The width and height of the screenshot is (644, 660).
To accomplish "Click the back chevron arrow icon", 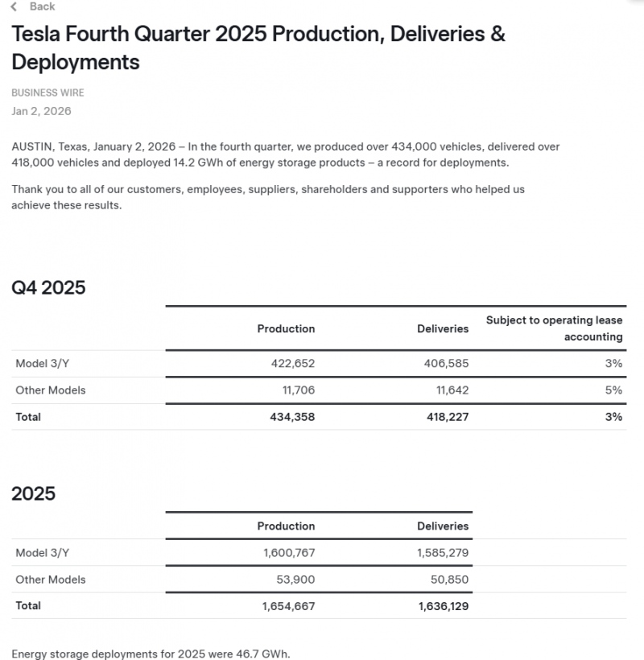I will (14, 6).
